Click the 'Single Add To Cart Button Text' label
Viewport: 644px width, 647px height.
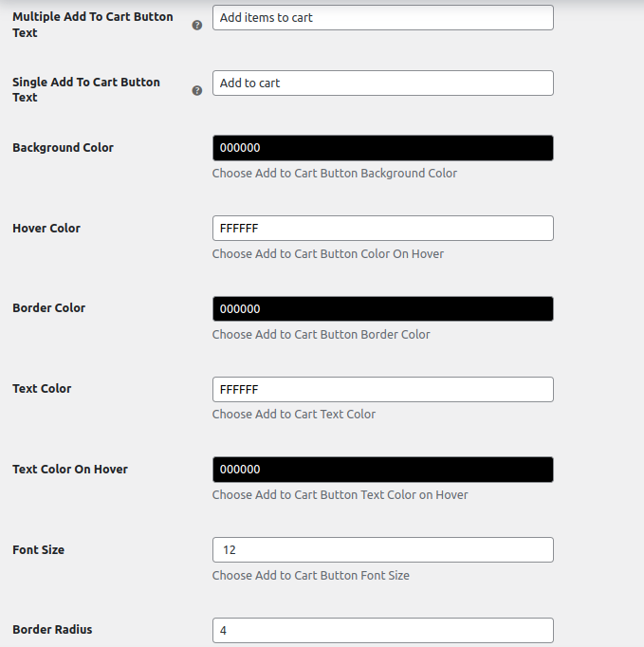point(85,89)
